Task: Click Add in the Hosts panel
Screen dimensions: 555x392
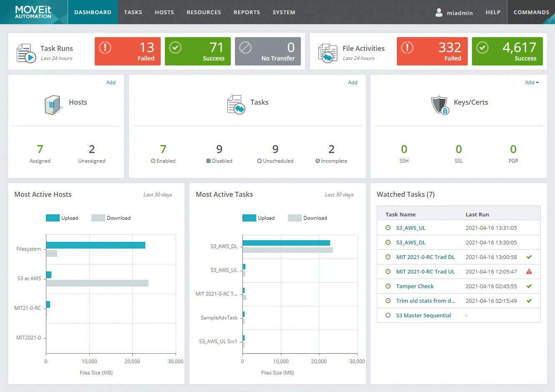Action: pos(111,82)
